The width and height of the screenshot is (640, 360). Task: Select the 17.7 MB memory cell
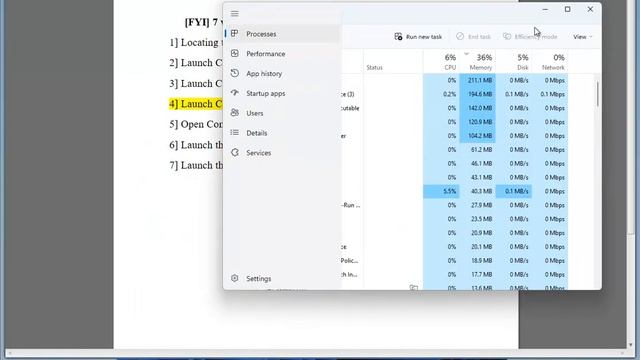tap(478, 275)
